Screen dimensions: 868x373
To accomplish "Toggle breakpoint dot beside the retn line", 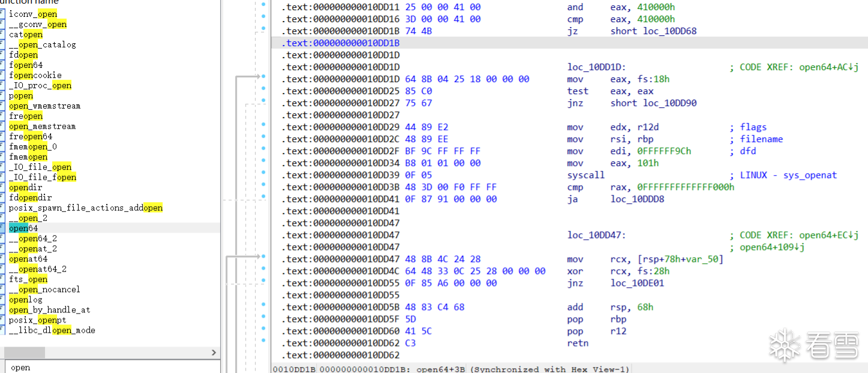I will 263,341.
